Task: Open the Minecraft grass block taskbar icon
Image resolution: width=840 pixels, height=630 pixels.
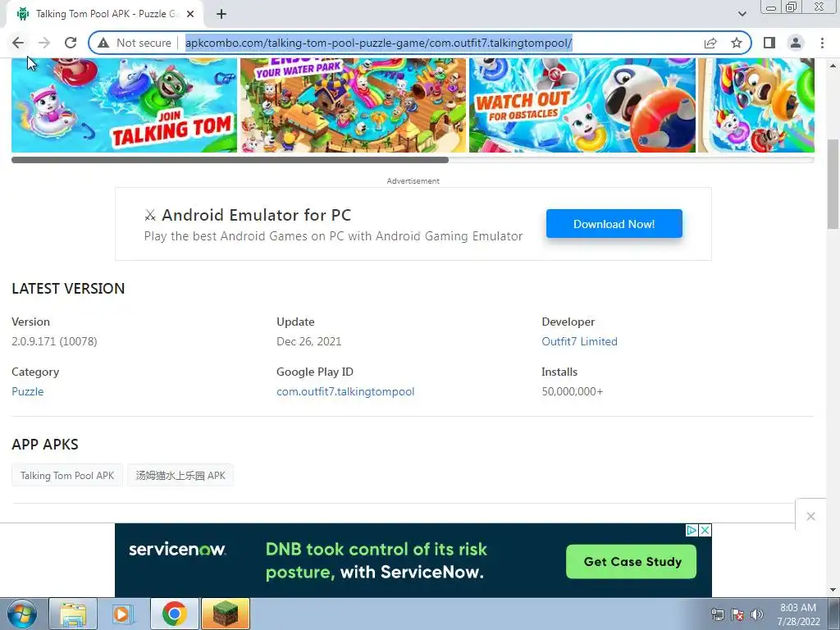Action: pyautogui.click(x=226, y=614)
